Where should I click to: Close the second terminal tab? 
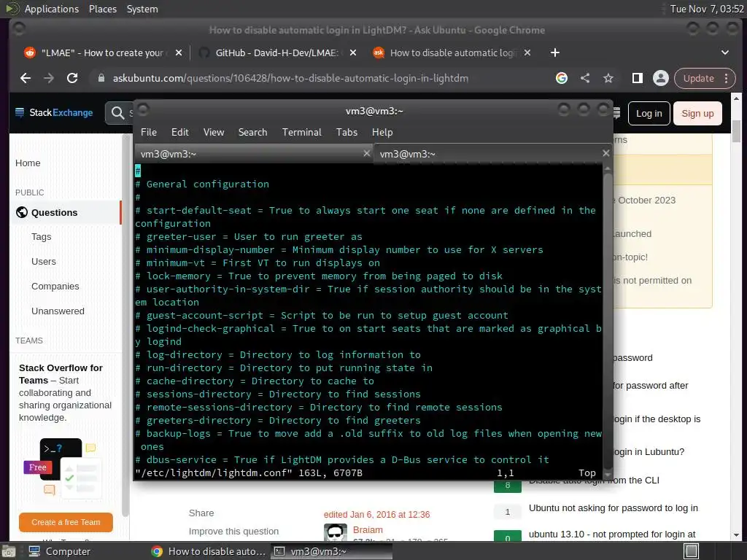tap(605, 153)
